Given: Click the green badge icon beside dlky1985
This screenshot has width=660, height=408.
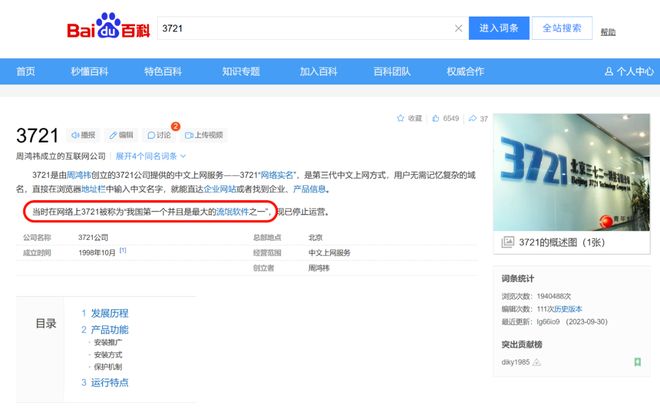Looking at the screenshot, I should [637, 361].
